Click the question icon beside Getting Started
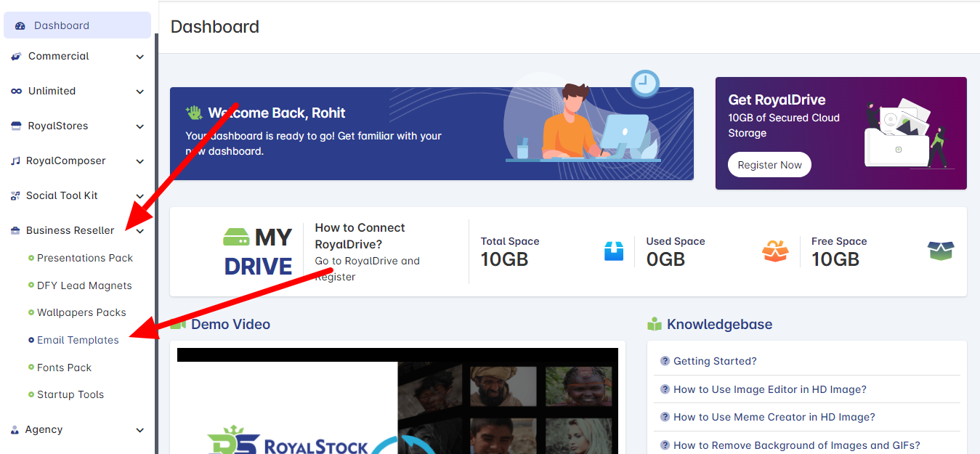The image size is (980, 454). tap(665, 361)
